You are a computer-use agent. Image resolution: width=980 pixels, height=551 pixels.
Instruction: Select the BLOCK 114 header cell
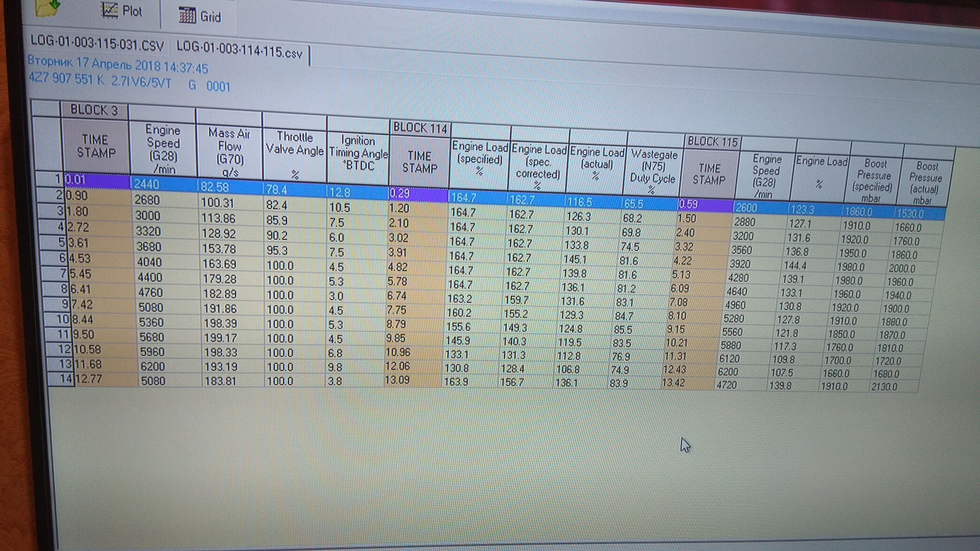point(420,128)
